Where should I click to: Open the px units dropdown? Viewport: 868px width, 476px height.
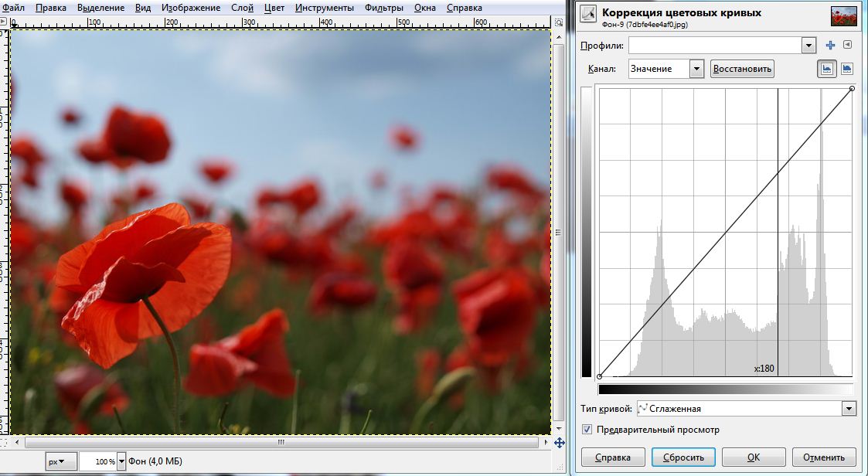[x=62, y=462]
